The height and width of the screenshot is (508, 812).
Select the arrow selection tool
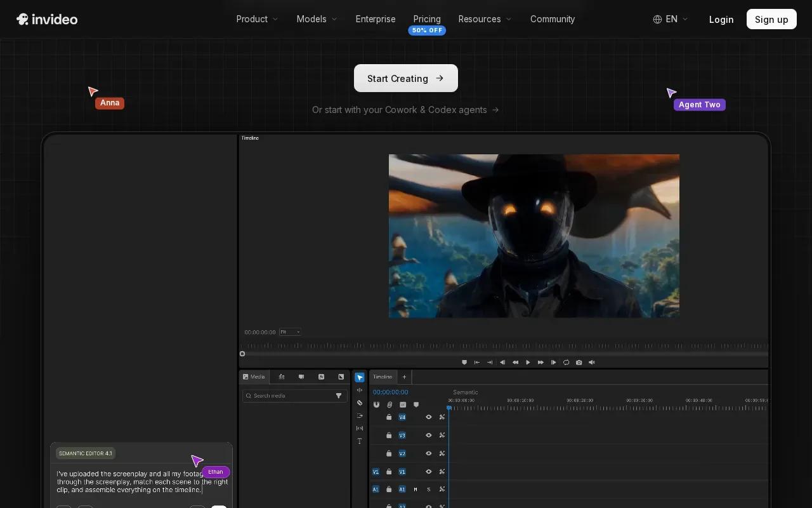(360, 377)
